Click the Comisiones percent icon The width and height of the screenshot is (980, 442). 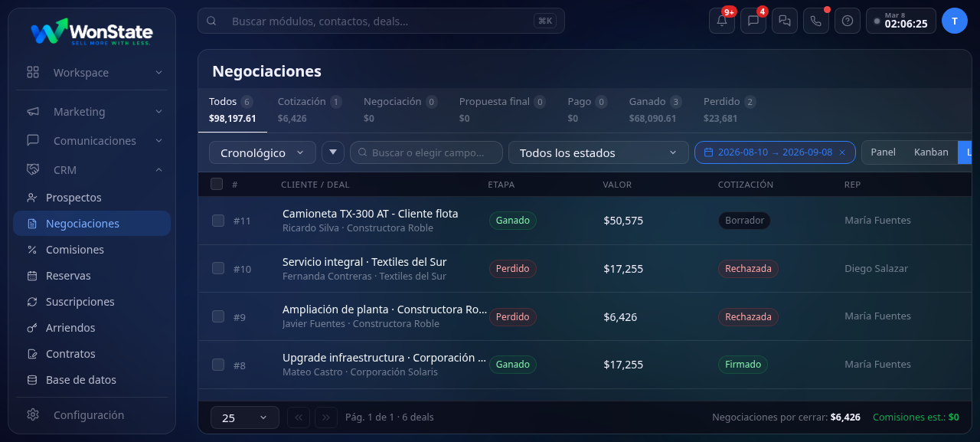click(31, 250)
